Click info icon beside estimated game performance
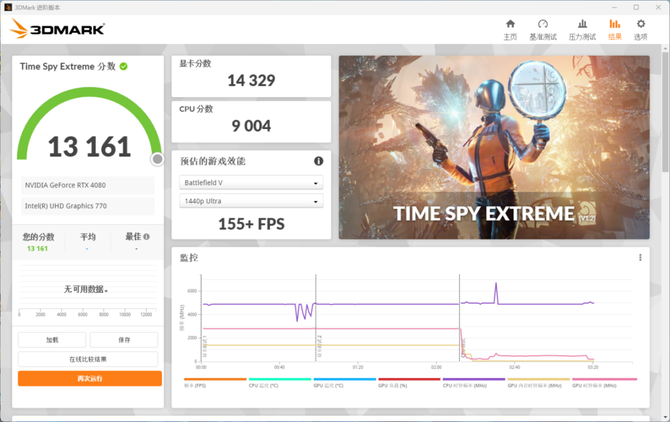670x422 pixels. tap(319, 161)
